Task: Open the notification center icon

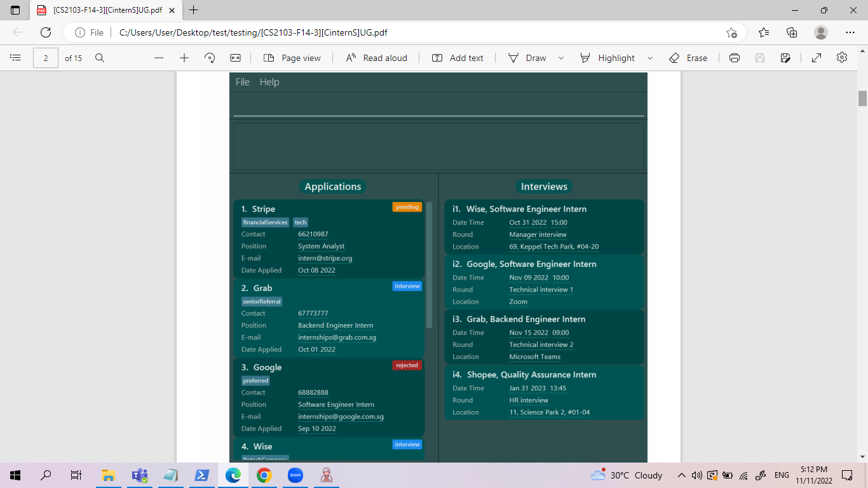Action: click(846, 475)
